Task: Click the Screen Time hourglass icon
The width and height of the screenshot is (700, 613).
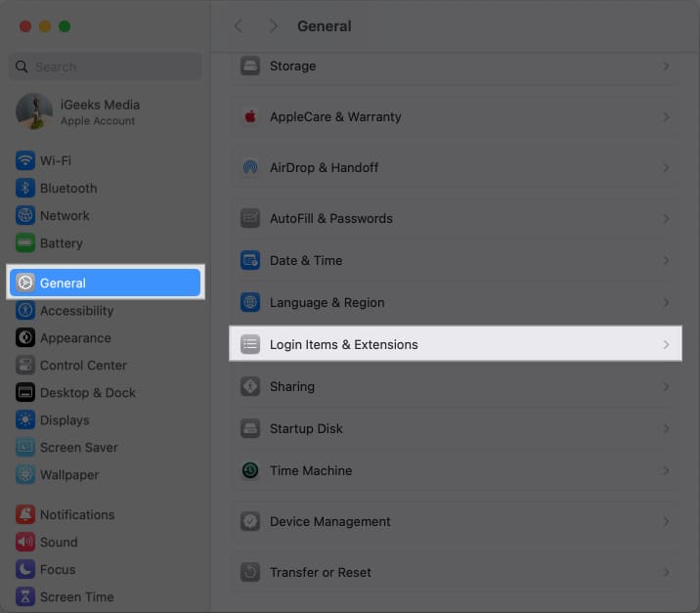Action: (25, 597)
